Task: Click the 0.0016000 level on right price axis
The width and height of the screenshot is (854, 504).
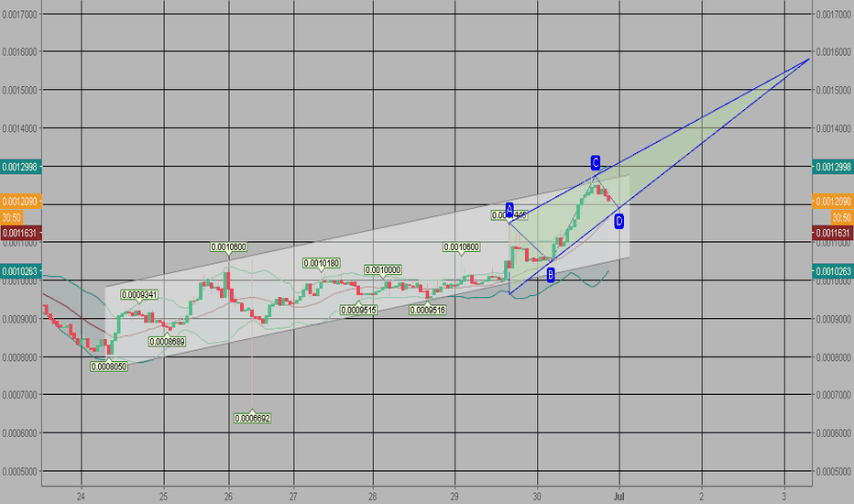Action: coord(833,51)
